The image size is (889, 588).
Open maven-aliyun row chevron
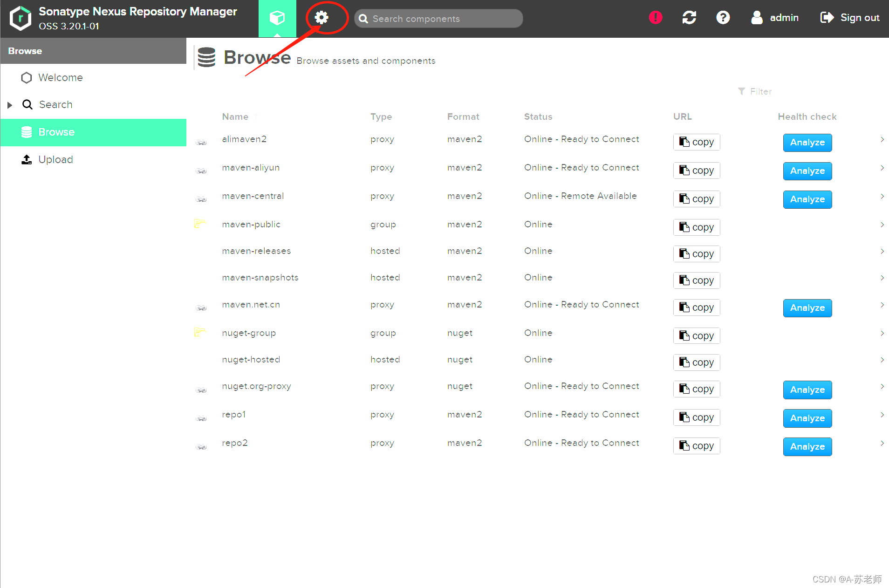coord(882,168)
